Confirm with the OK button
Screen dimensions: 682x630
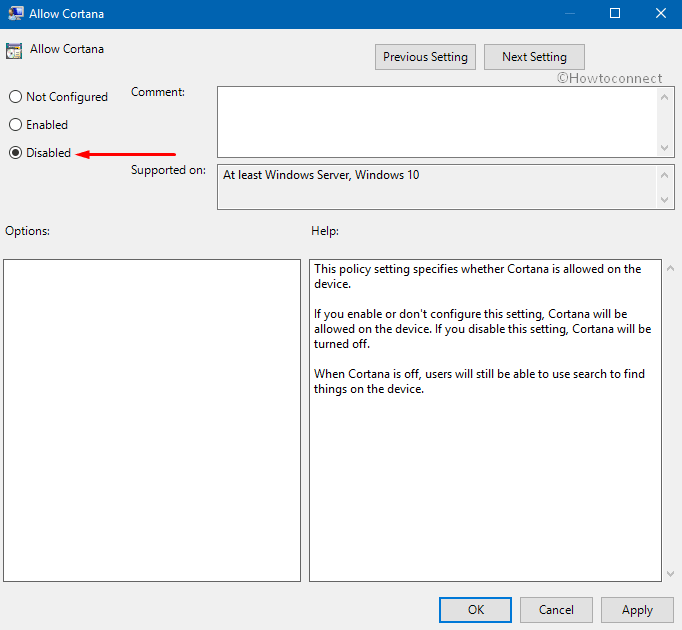[475, 610]
